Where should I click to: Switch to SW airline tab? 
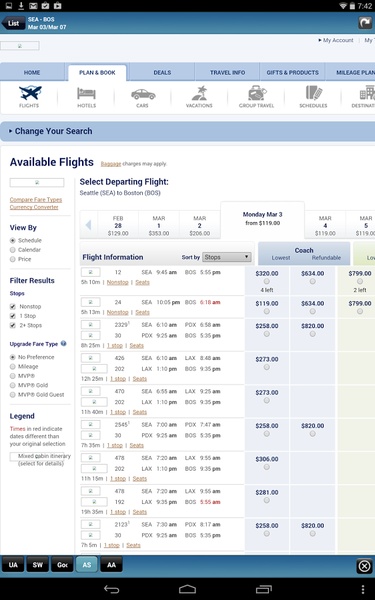coord(38,564)
